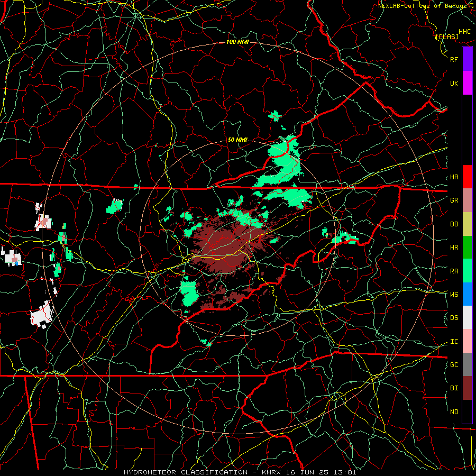The height and width of the screenshot is (476, 476).
Task: Click the HR dark green legend swatch
Action: click(467, 248)
